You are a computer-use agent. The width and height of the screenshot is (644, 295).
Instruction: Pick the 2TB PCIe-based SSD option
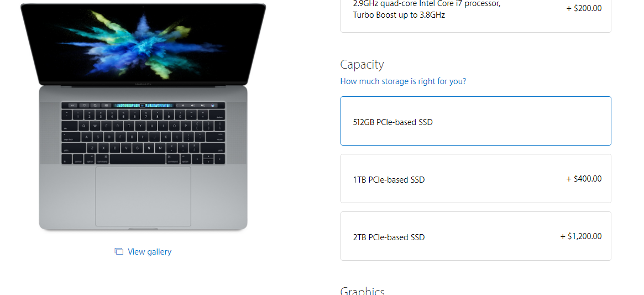[x=475, y=236]
